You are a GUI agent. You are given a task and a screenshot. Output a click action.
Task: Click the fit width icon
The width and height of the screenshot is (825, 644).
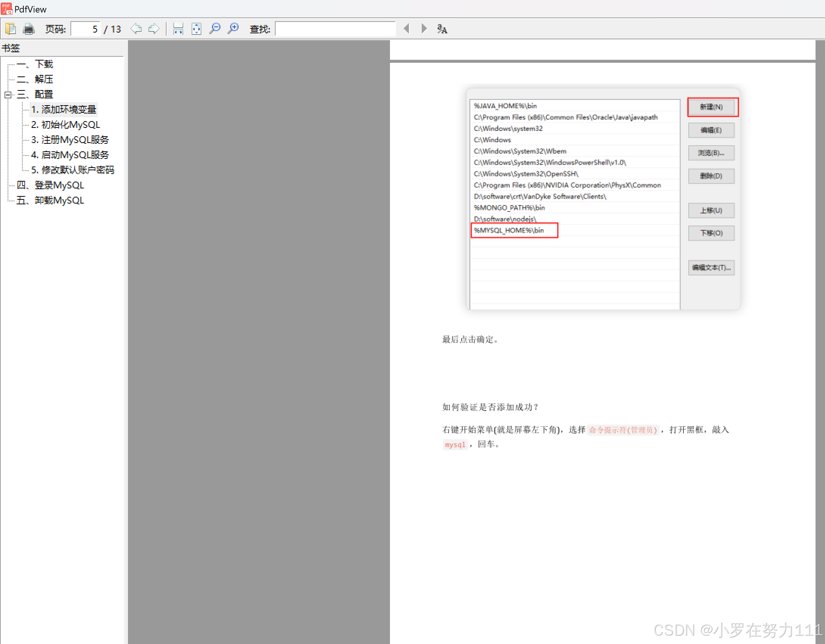pos(178,29)
